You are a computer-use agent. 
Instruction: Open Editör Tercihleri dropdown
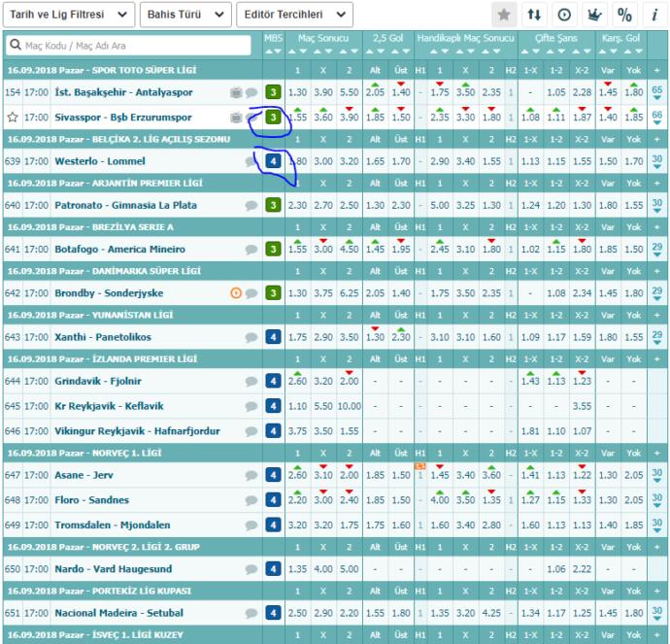point(294,15)
